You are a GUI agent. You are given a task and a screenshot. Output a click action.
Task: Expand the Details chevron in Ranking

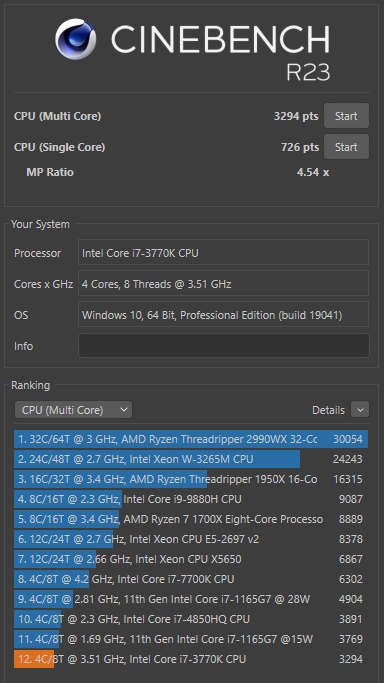[x=360, y=410]
